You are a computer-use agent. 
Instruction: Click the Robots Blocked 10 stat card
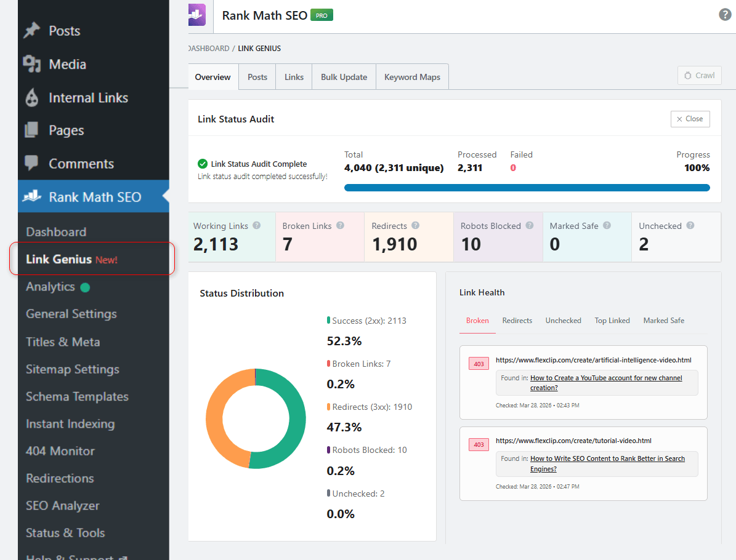tap(498, 237)
